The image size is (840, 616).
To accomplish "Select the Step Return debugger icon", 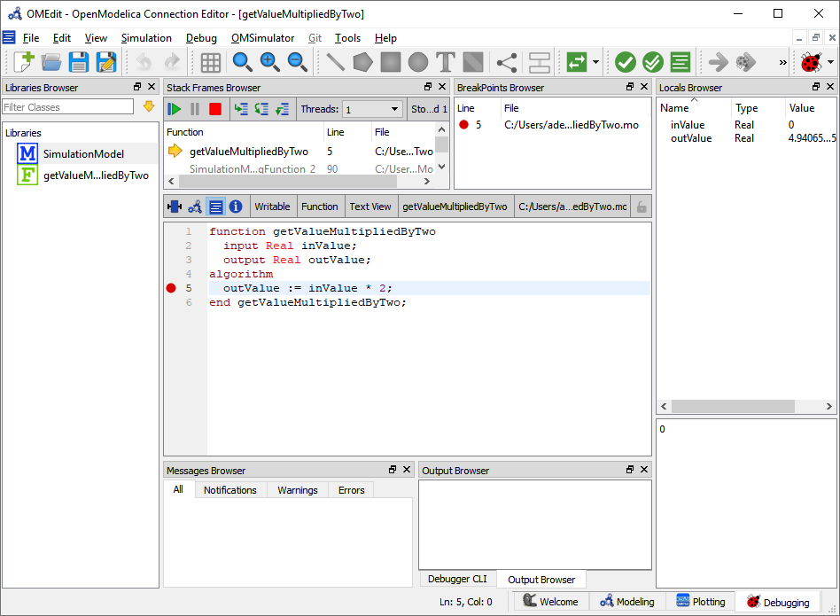I will click(x=282, y=108).
